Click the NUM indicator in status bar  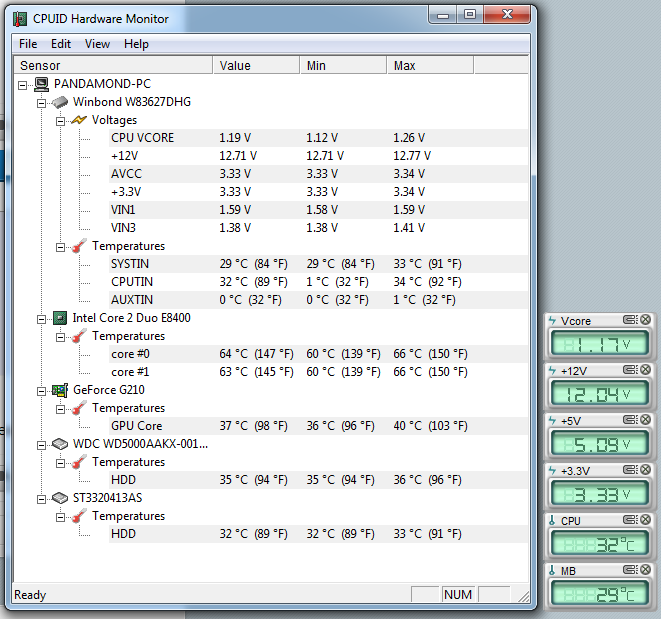tap(458, 595)
